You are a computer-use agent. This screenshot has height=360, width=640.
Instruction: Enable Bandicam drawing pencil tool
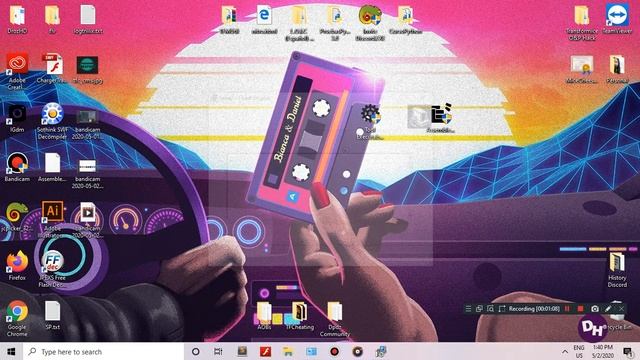pos(608,309)
